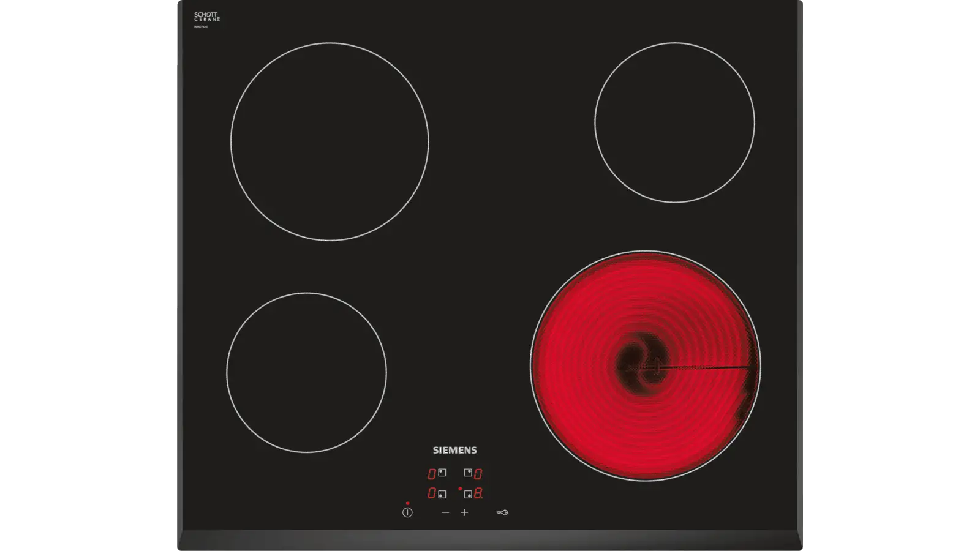980x551 pixels.
Task: Tap the minus symbol to lower heat
Action: point(445,512)
